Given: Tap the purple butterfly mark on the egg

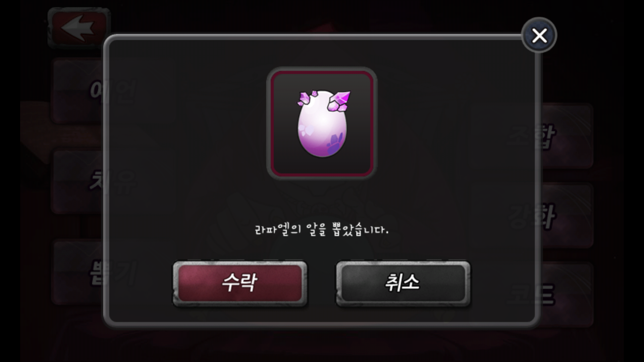Looking at the screenshot, I should (x=336, y=144).
